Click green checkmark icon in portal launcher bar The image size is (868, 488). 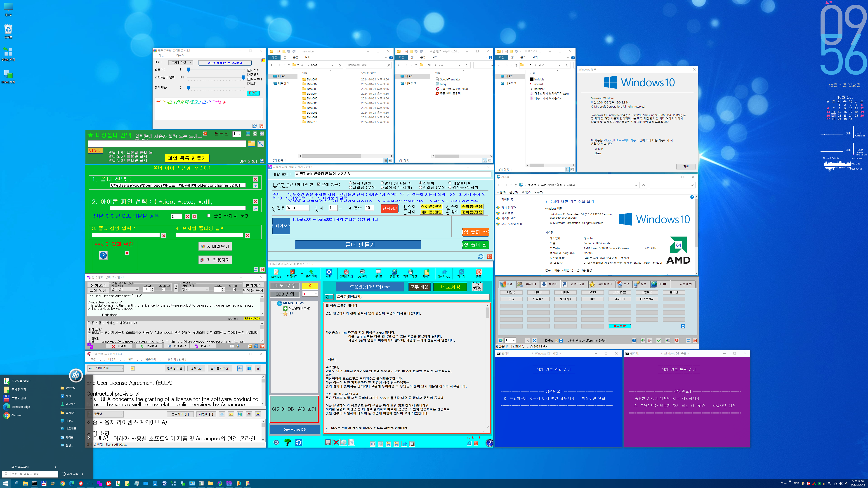click(659, 340)
